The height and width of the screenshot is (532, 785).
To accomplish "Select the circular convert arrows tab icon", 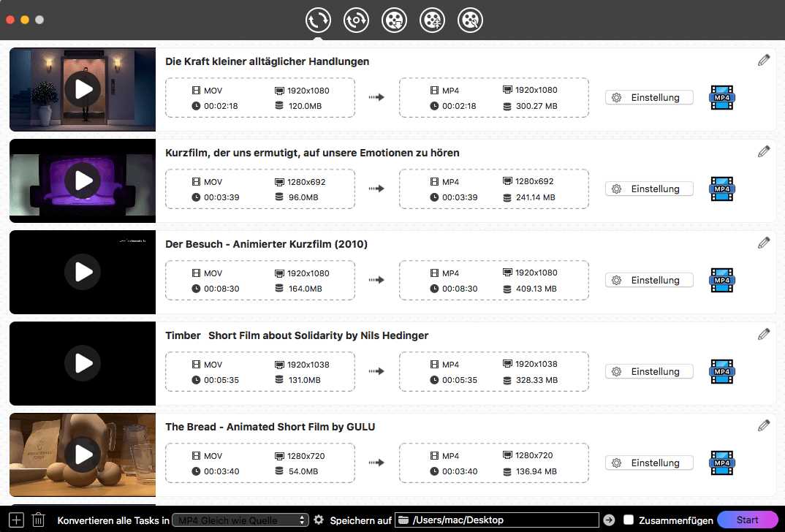I will click(x=318, y=20).
